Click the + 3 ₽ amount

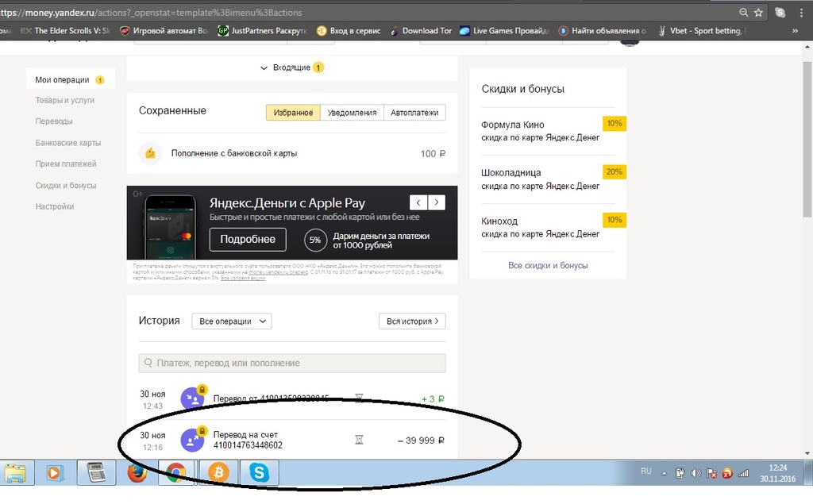(x=433, y=398)
